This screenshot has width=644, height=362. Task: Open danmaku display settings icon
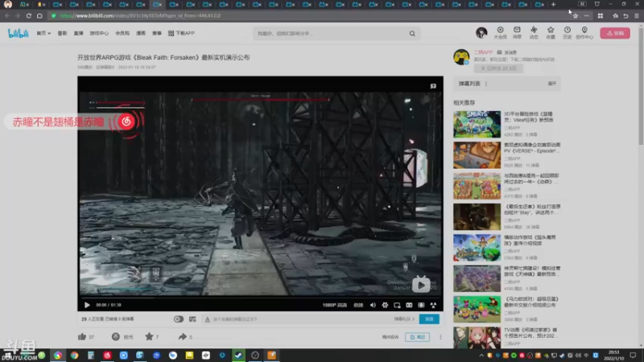tap(192, 319)
